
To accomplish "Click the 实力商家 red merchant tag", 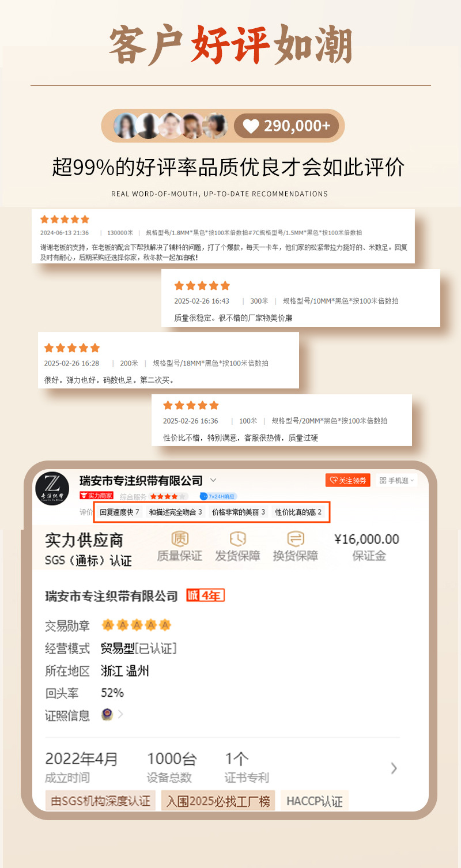I will (96, 496).
